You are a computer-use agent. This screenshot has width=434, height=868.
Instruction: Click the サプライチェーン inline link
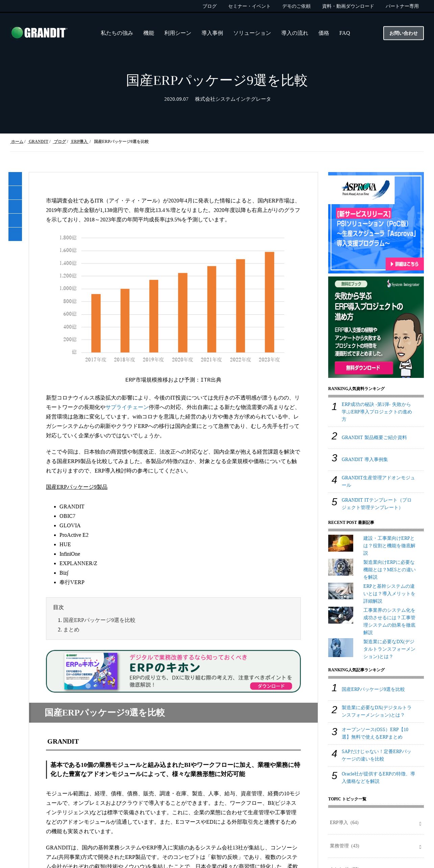pos(127,407)
